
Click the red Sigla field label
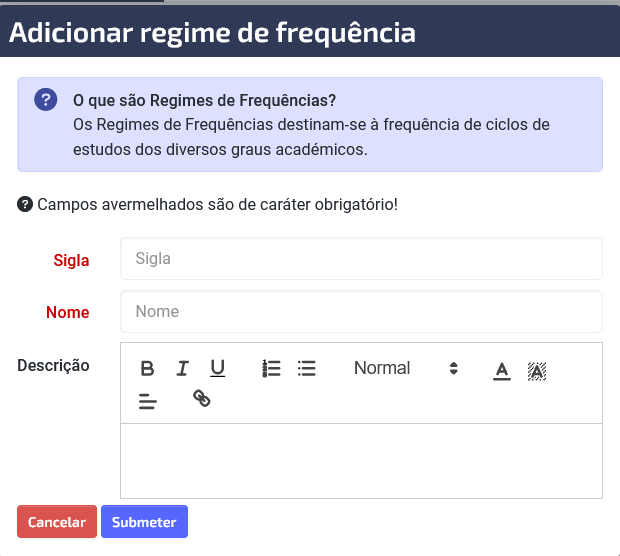click(71, 260)
